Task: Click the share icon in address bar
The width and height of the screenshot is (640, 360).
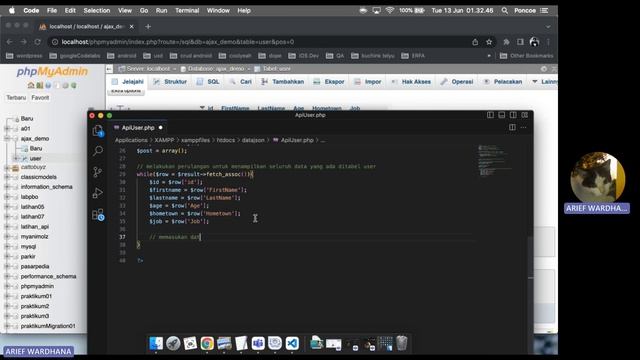Action: [x=475, y=42]
